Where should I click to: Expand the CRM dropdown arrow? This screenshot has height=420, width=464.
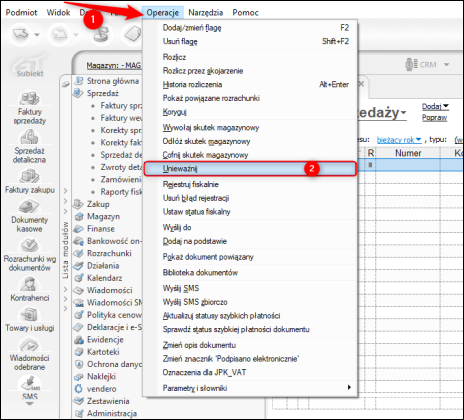(446, 64)
